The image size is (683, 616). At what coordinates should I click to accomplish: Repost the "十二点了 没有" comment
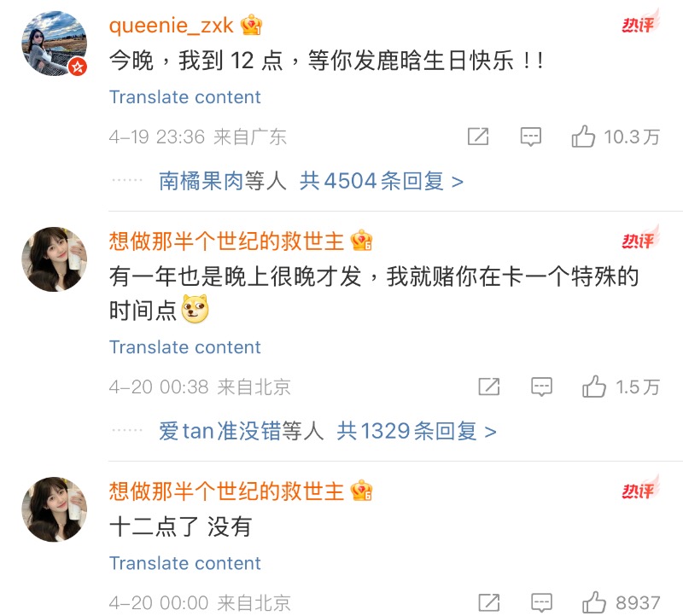pyautogui.click(x=488, y=602)
